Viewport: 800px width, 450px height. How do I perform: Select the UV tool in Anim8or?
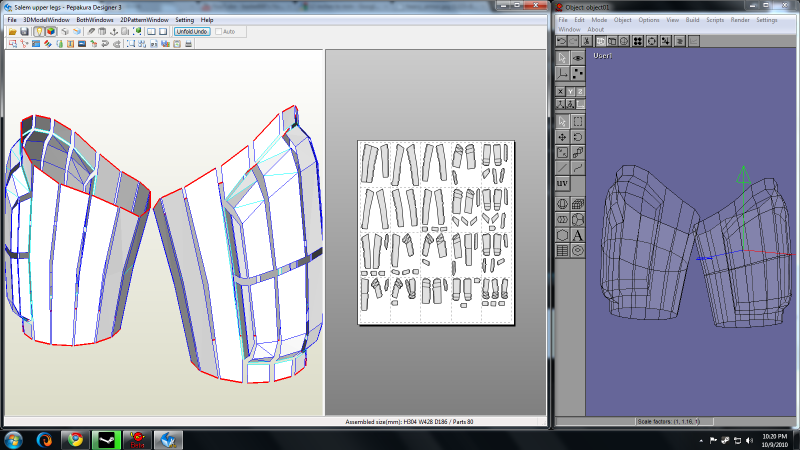point(562,184)
